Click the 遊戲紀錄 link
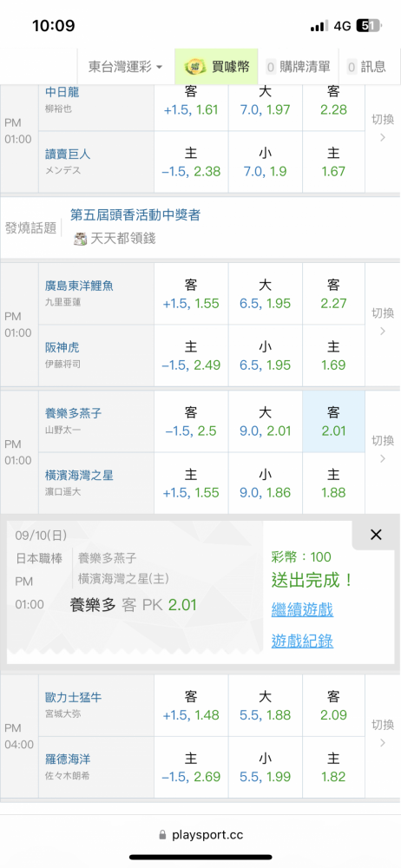The width and height of the screenshot is (401, 868). [302, 641]
